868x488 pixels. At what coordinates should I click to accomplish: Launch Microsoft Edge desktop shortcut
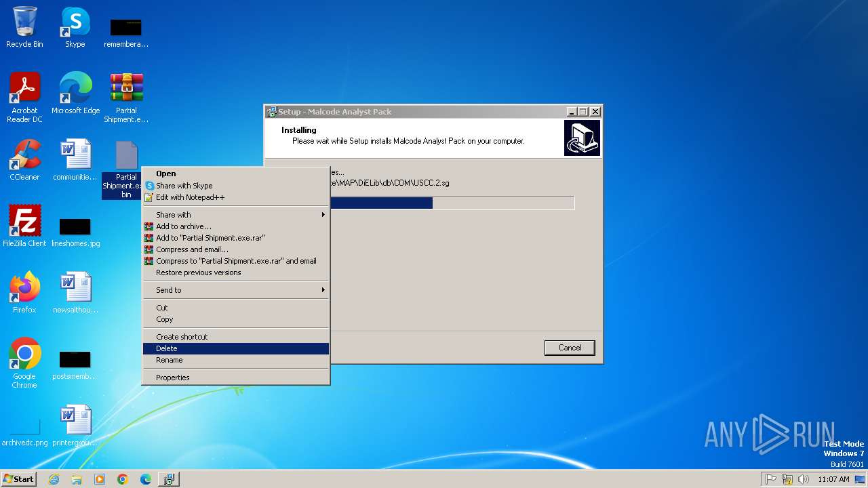point(75,93)
